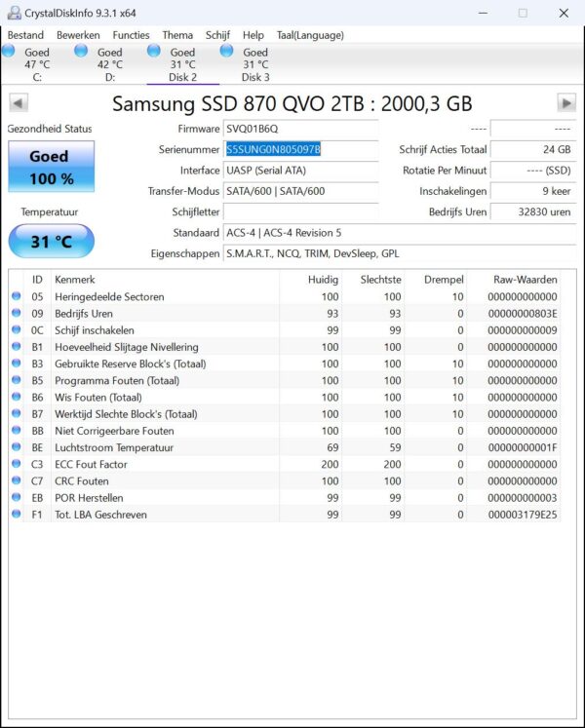This screenshot has width=585, height=728.
Task: Click the Goed 100 % health status button
Action: (51, 167)
